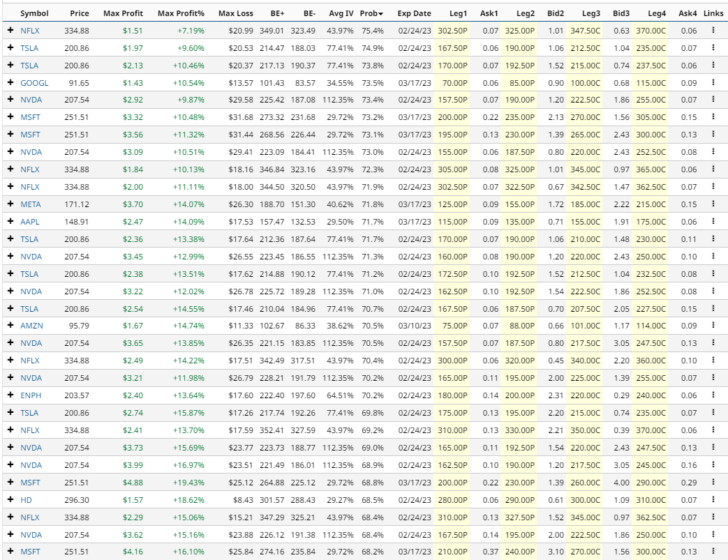Open links menu for NFLX $1.51 row
The height and width of the screenshot is (560, 728).
713,31
